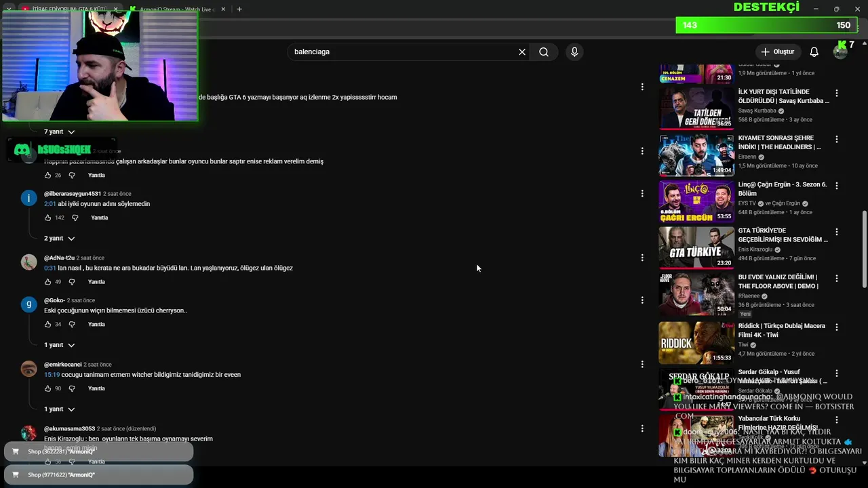Click the Oluştur create button
This screenshot has height=488, width=868.
click(777, 52)
